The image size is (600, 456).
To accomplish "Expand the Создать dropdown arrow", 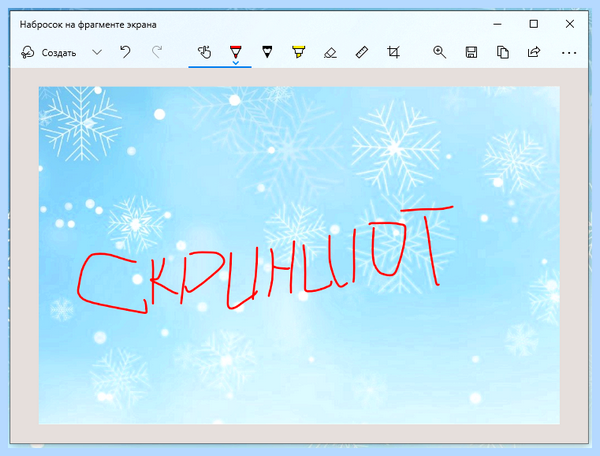I will (x=97, y=52).
